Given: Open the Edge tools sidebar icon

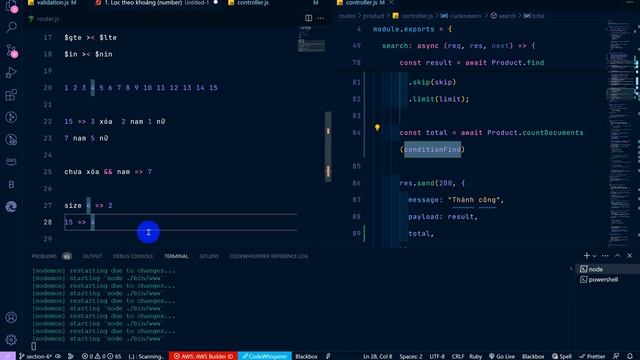Looking at the screenshot, I should [x=11, y=207].
